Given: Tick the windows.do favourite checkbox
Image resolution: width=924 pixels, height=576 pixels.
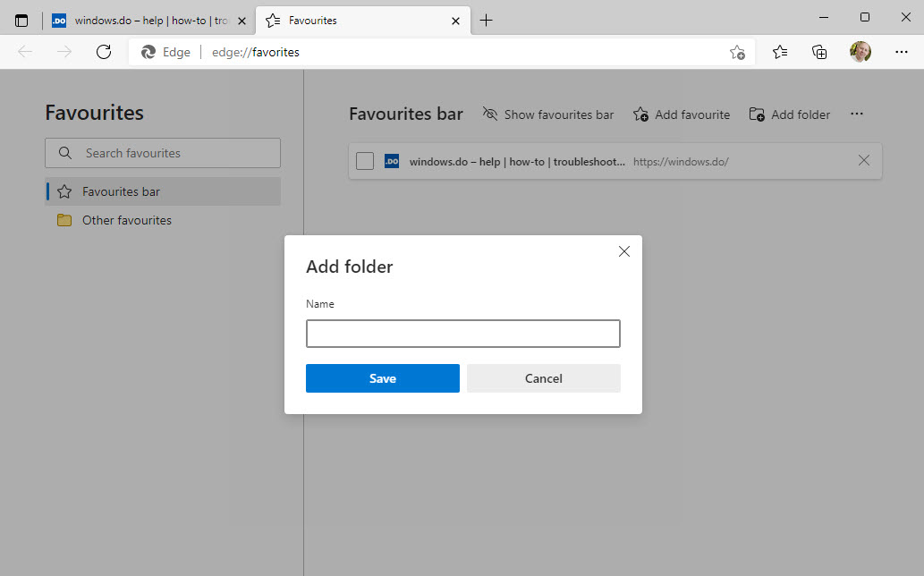Looking at the screenshot, I should (x=365, y=161).
